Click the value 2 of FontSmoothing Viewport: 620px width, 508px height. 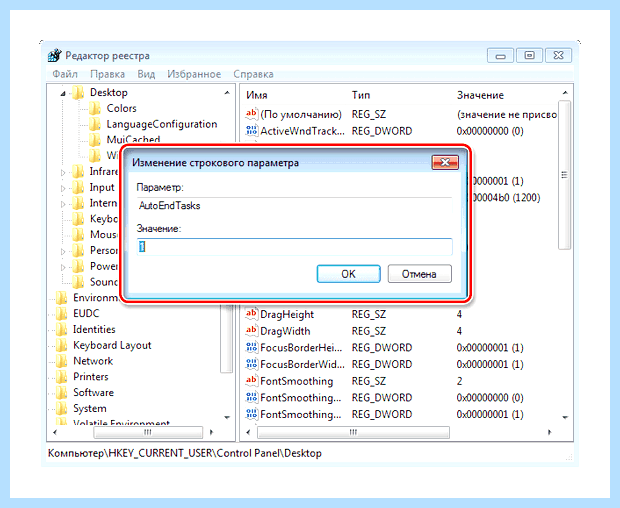pyautogui.click(x=459, y=381)
